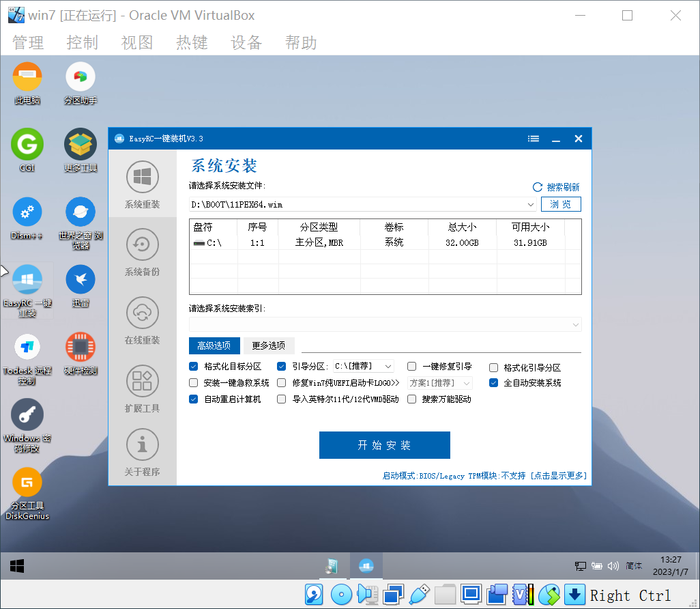Select the CGI desktop icon
700x609 pixels.
coord(27,151)
